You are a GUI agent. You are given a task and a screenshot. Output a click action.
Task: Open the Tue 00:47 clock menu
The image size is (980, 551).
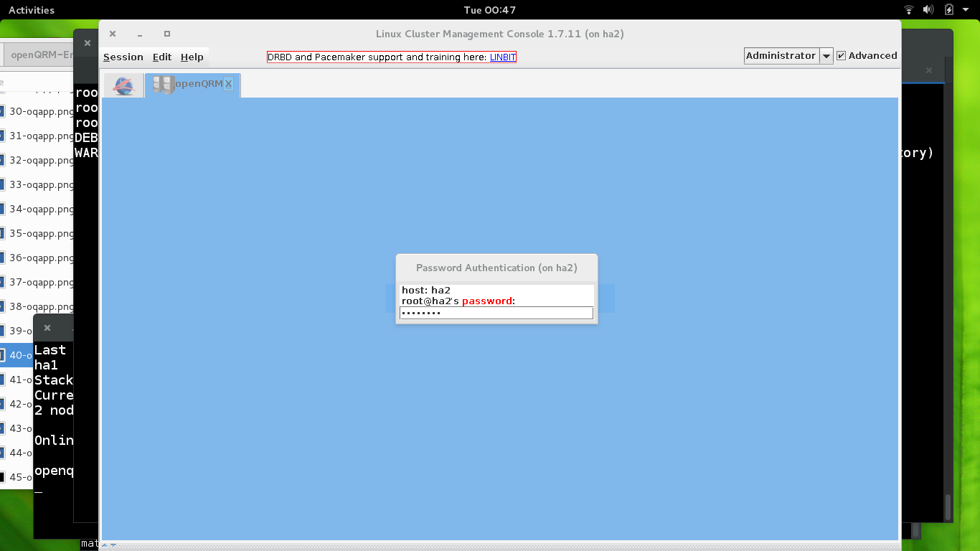(490, 10)
